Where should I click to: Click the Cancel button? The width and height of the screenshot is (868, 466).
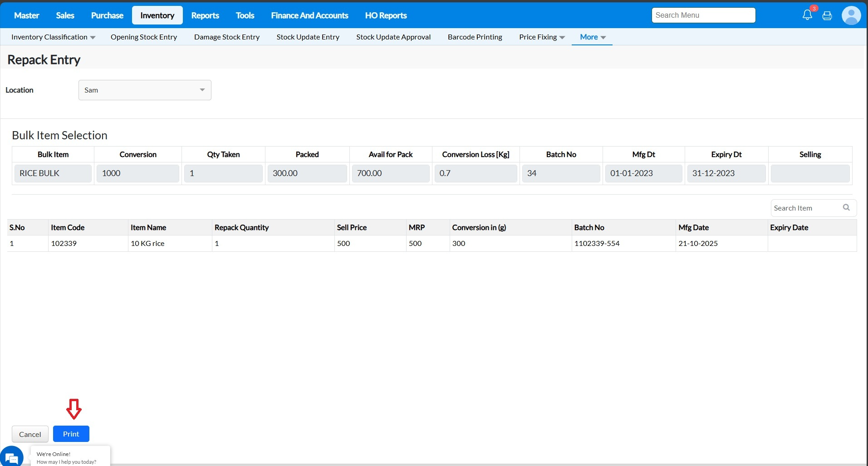(30, 434)
